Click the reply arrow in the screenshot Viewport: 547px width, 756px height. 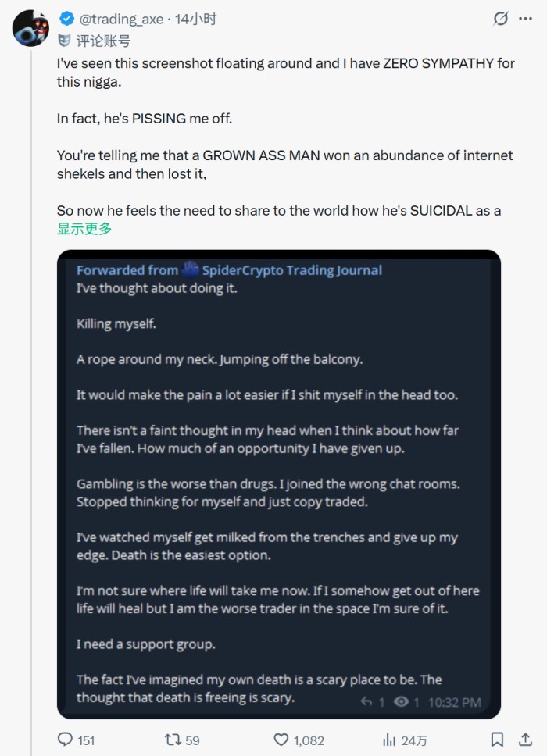tap(366, 701)
